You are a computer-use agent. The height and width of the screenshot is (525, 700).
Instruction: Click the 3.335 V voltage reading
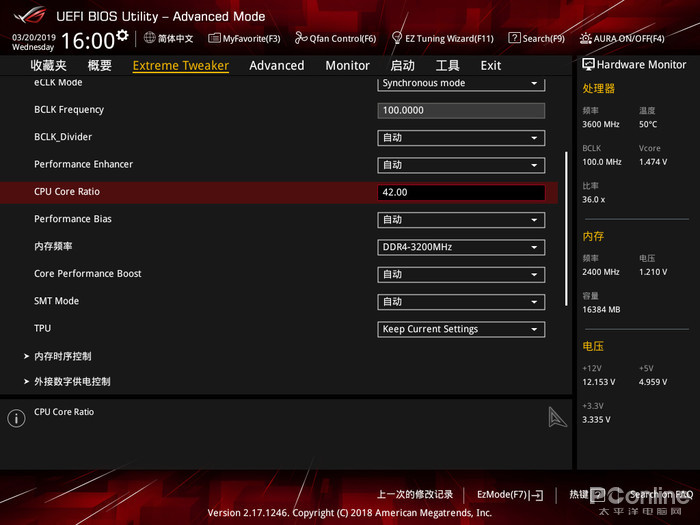coord(596,420)
